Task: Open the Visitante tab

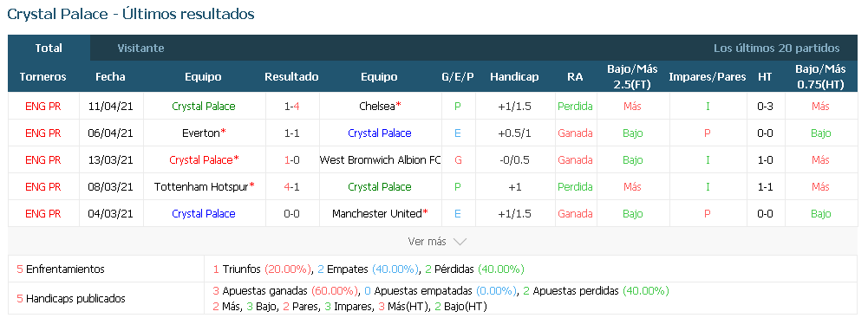Action: click(140, 49)
